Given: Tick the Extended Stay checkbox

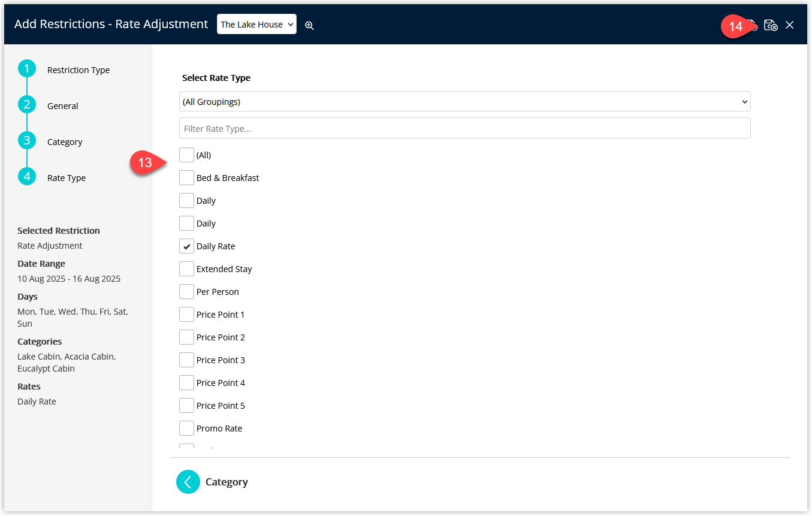Looking at the screenshot, I should (186, 269).
